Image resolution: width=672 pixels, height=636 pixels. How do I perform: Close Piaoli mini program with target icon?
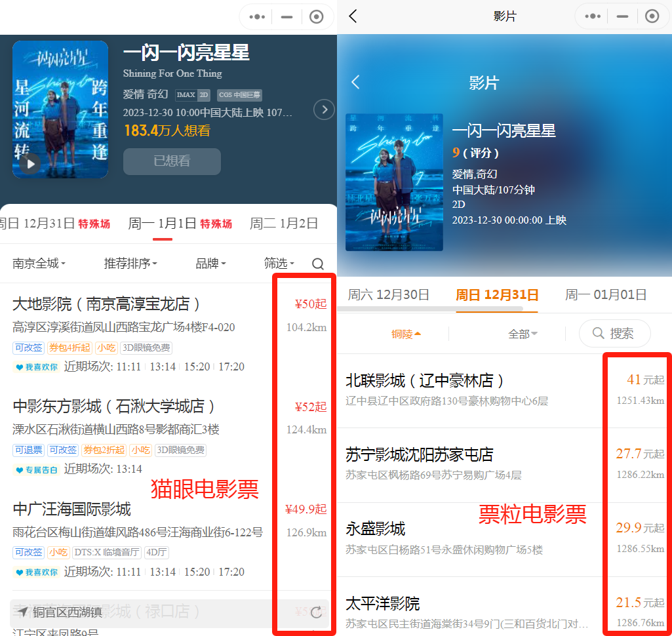pos(652,16)
